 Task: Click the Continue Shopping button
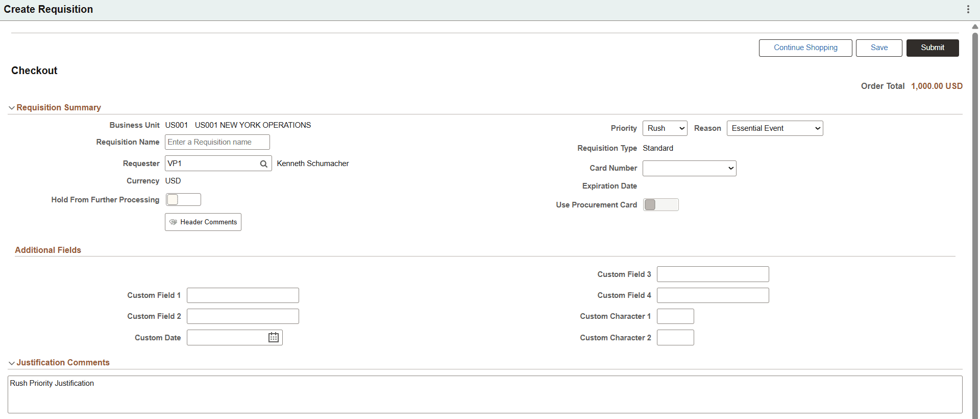[805, 48]
